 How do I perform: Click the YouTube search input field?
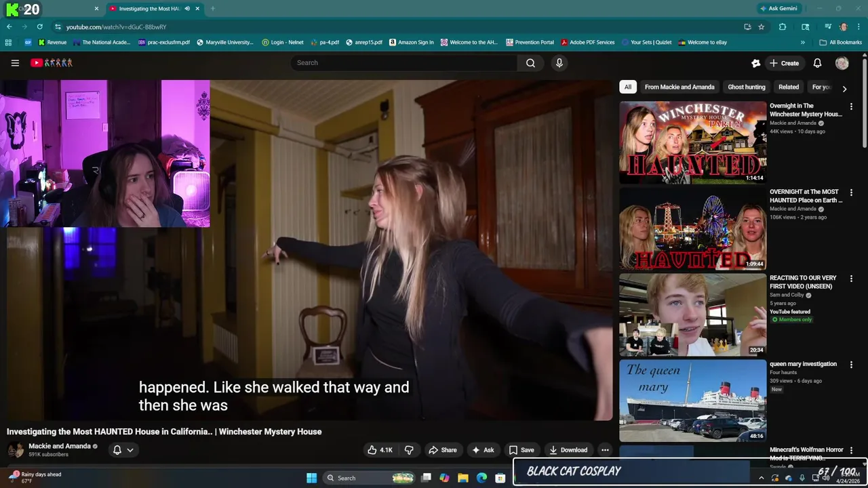tap(404, 63)
